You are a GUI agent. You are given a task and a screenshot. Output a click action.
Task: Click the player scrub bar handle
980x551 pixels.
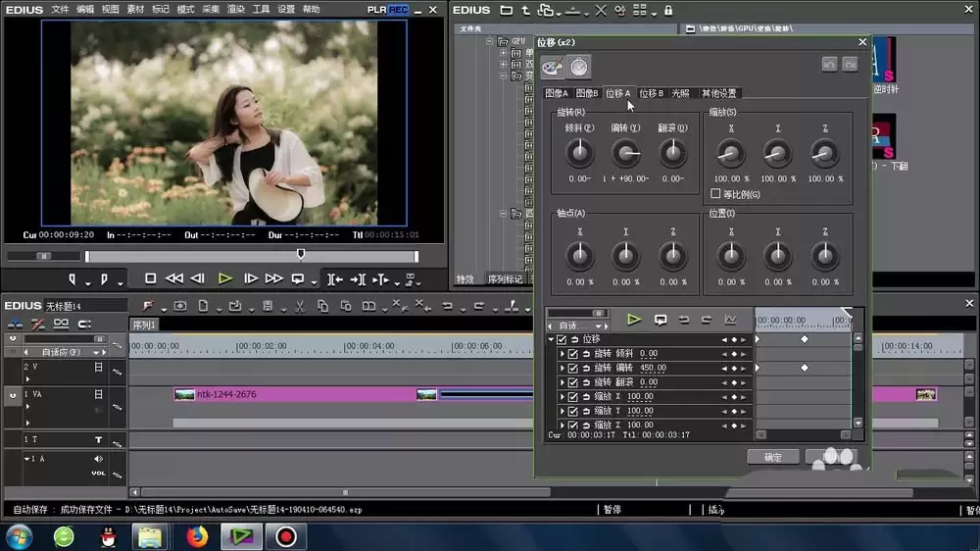tap(301, 254)
